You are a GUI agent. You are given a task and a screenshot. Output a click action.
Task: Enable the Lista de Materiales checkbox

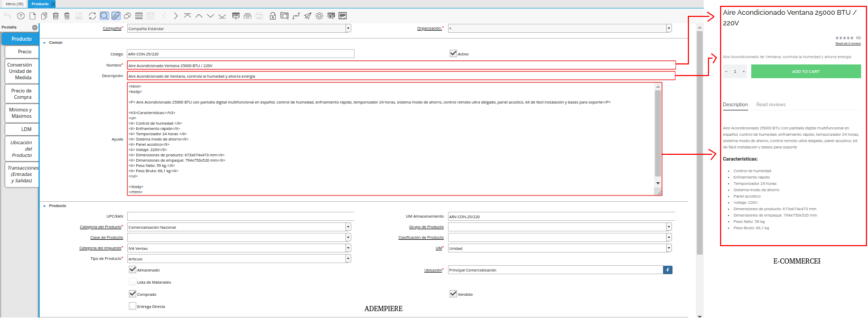[x=133, y=282]
